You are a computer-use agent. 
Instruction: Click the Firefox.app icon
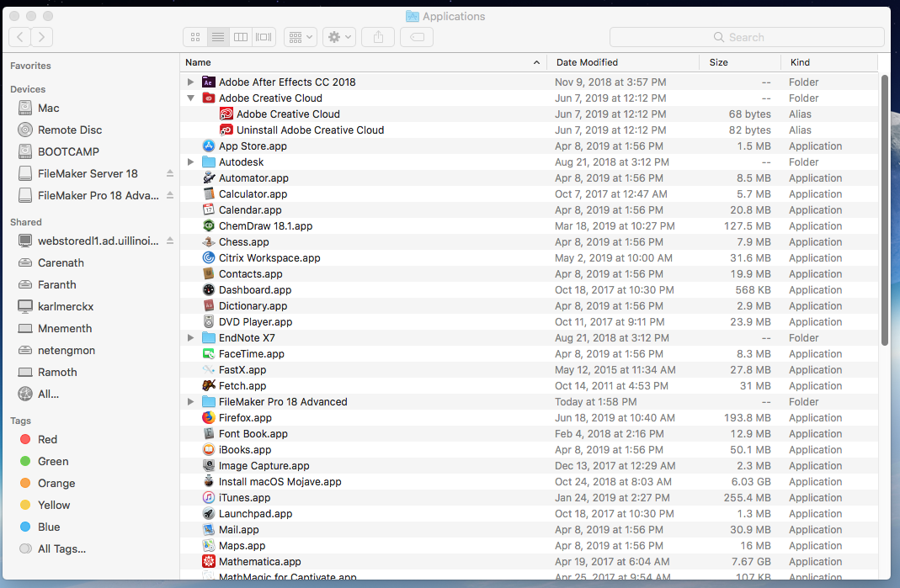208,417
